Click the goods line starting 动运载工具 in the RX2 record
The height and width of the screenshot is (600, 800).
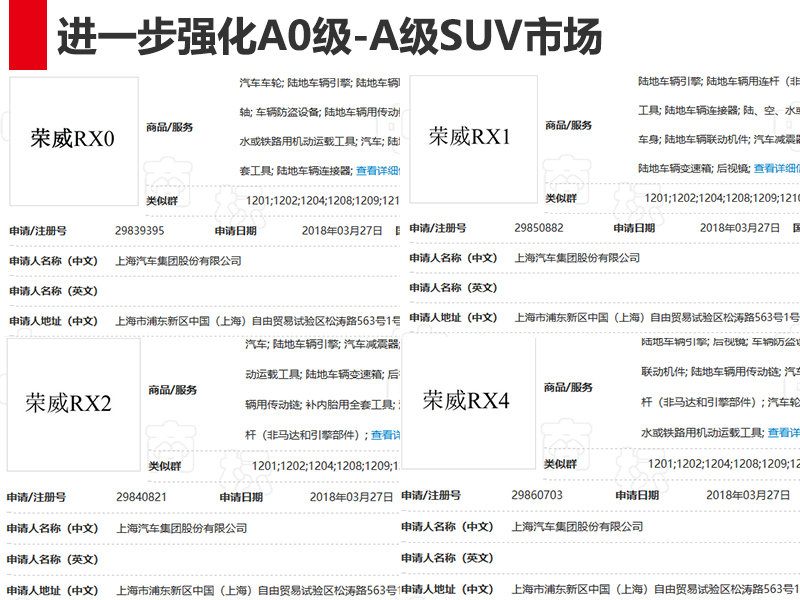pos(323,374)
